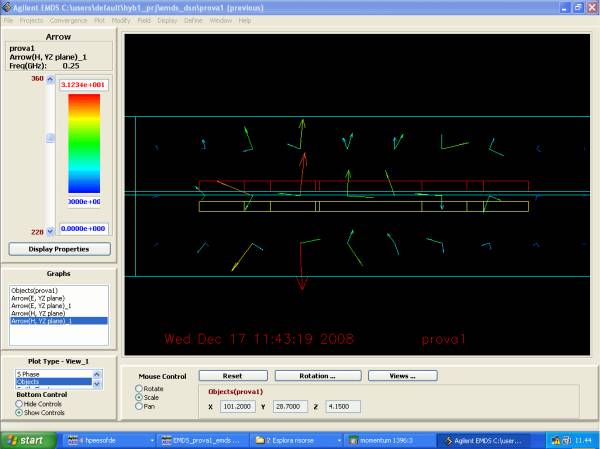
Task: Select Arrow(E, YZ plane)_1 graph
Action: pos(41,306)
